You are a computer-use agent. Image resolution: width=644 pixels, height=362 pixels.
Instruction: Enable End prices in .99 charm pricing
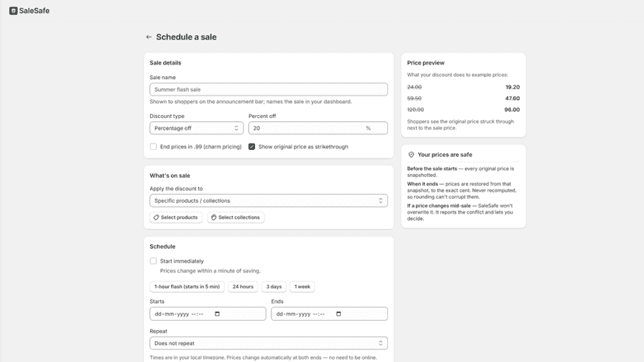tap(153, 147)
